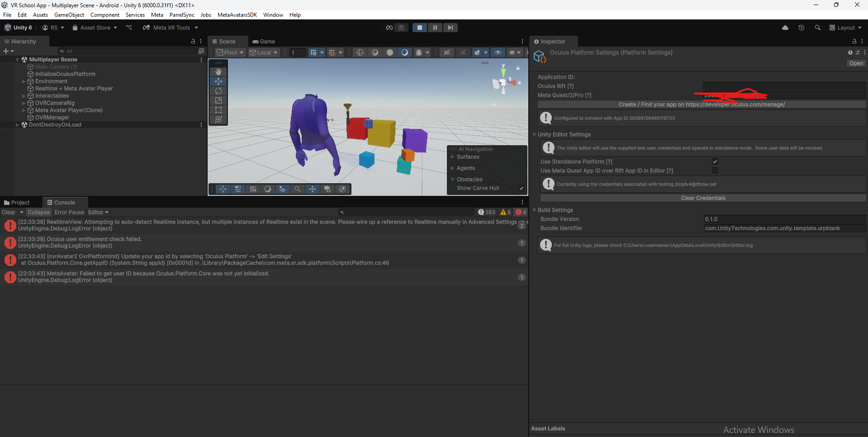Select the Rect transform tool

coord(218,110)
